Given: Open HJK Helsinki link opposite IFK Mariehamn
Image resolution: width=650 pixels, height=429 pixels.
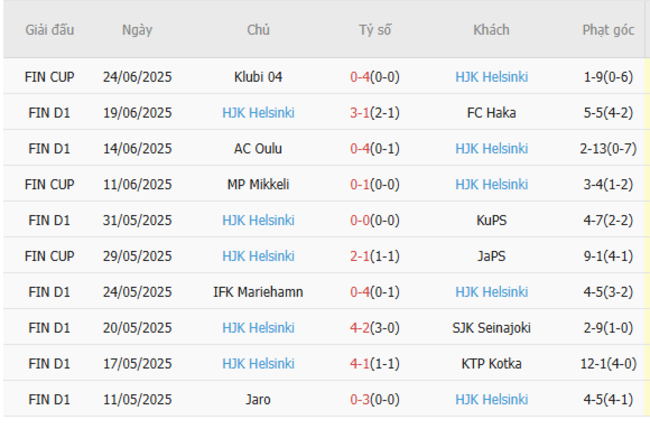Looking at the screenshot, I should point(491,293).
